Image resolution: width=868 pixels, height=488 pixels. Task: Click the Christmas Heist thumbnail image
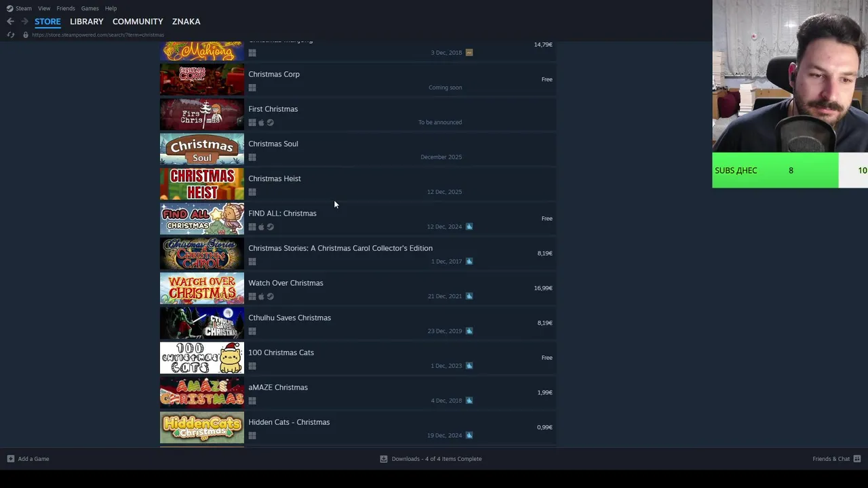point(202,184)
